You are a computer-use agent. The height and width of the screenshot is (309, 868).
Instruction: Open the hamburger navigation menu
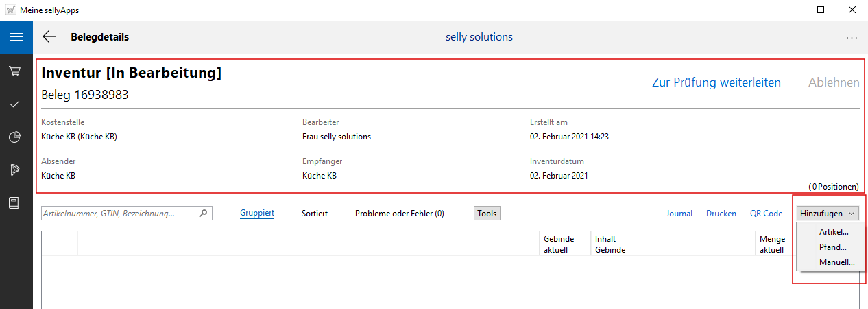pyautogui.click(x=16, y=37)
